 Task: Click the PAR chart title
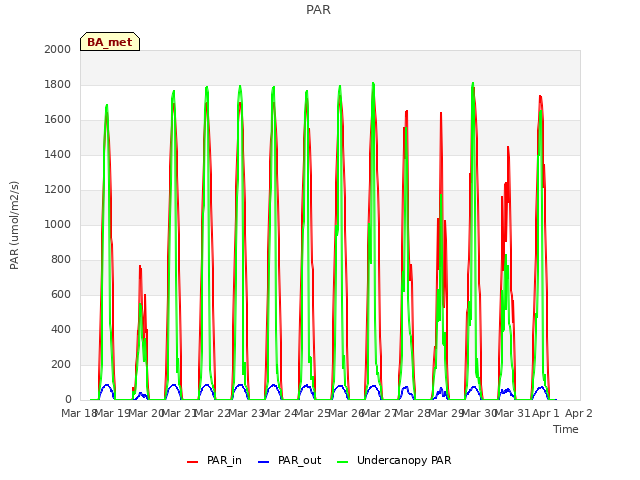click(318, 9)
